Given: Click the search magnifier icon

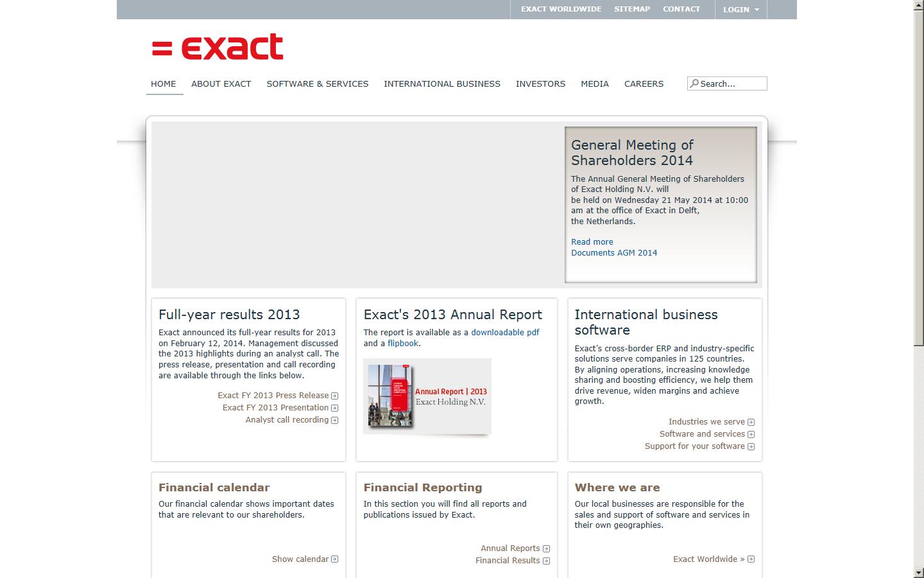Looking at the screenshot, I should coord(695,83).
